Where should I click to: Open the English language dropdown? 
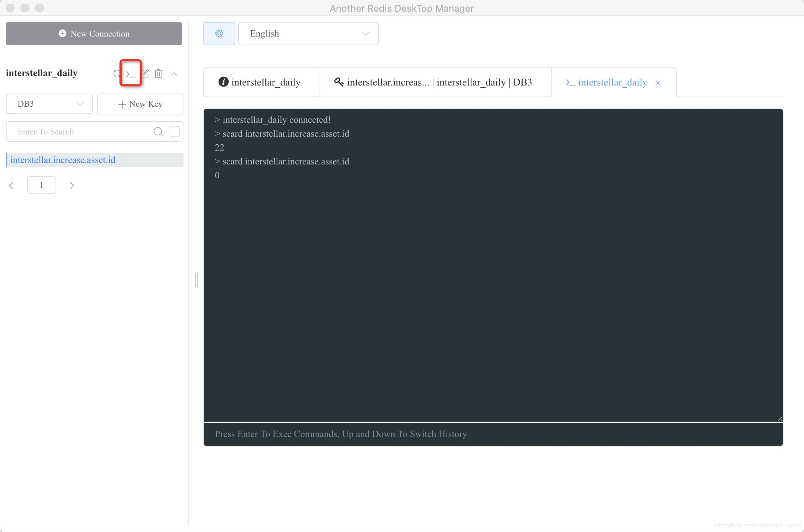click(308, 34)
